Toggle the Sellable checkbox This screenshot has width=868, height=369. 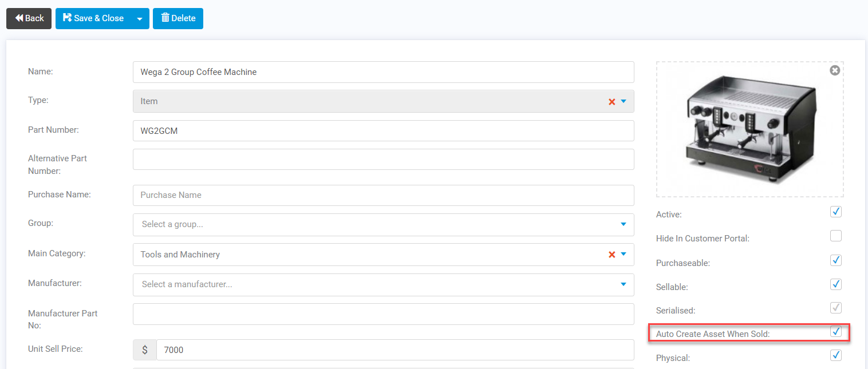tap(836, 284)
